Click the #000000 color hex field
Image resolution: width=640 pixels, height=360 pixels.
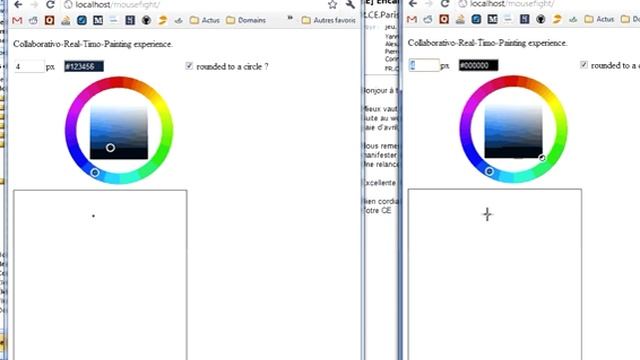pos(478,65)
